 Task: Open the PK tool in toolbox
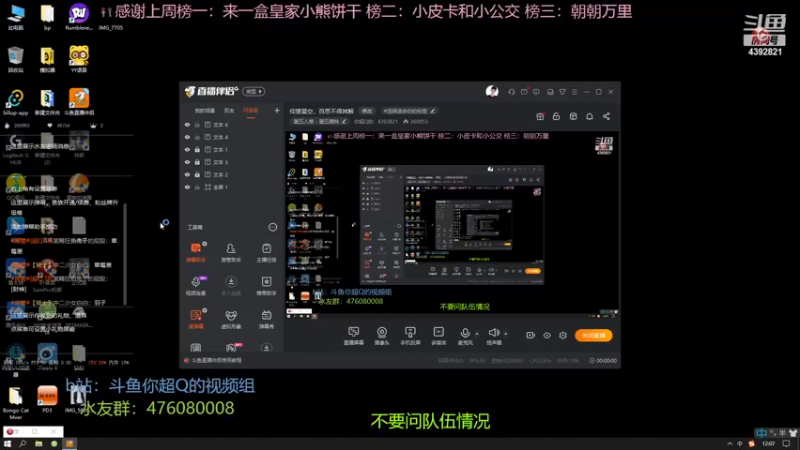[x=231, y=348]
